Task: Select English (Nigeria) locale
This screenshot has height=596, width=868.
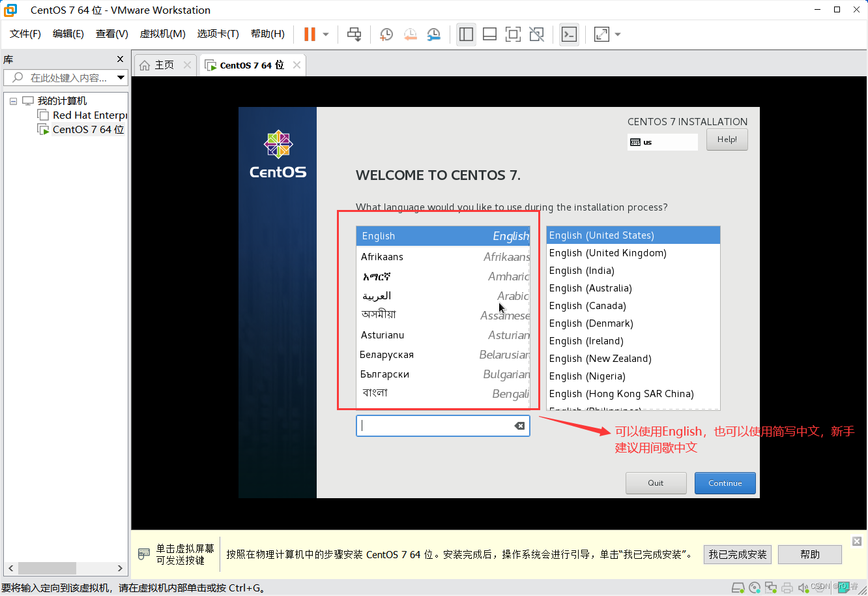Action: 633,376
